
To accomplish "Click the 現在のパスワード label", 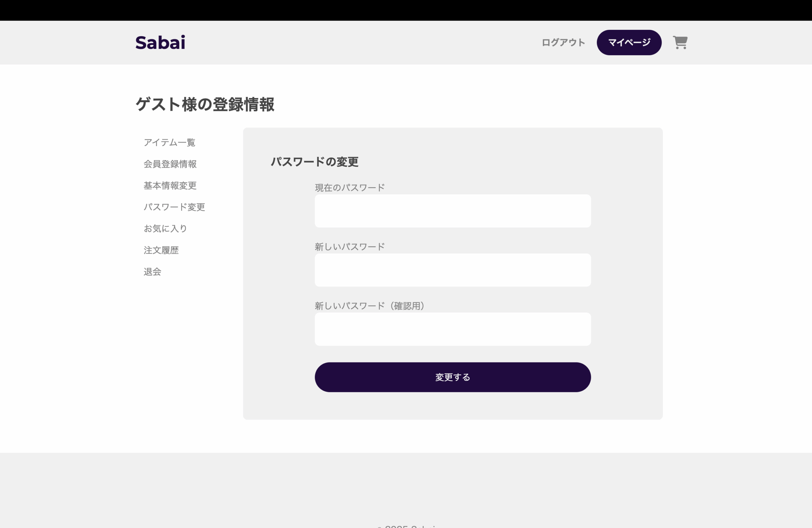I will [x=349, y=188].
